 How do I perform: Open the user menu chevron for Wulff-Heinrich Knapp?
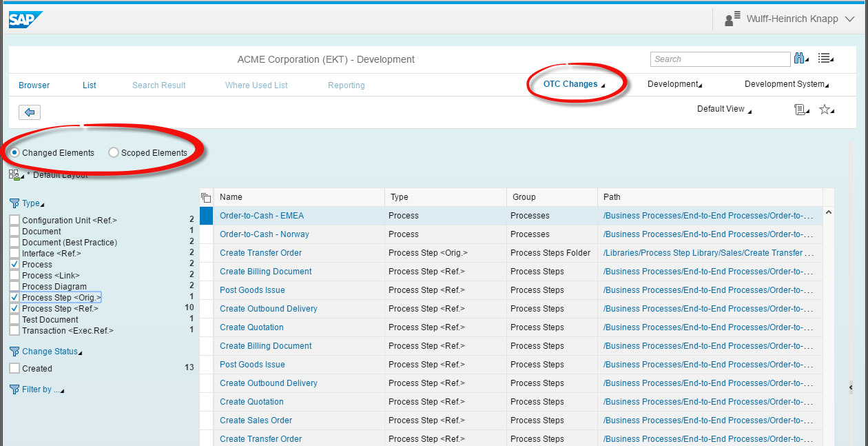[850, 19]
